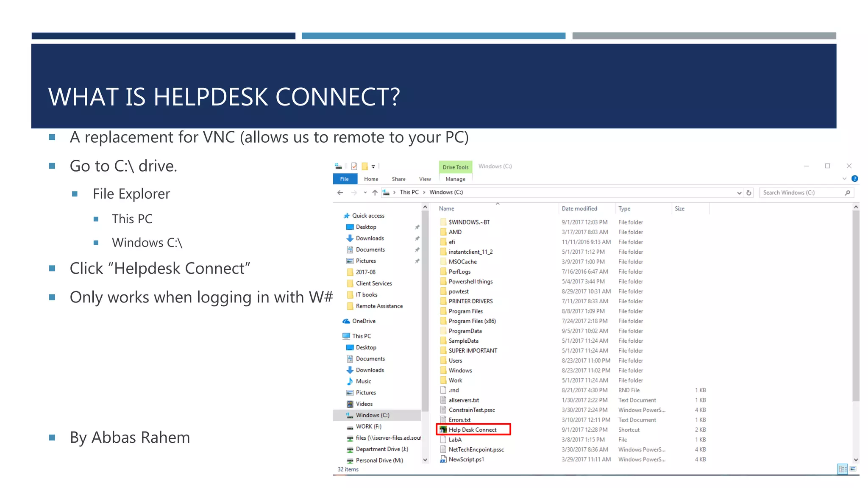This screenshot has width=868, height=488.
Task: Switch to details view icon in status bar
Action: click(x=843, y=469)
